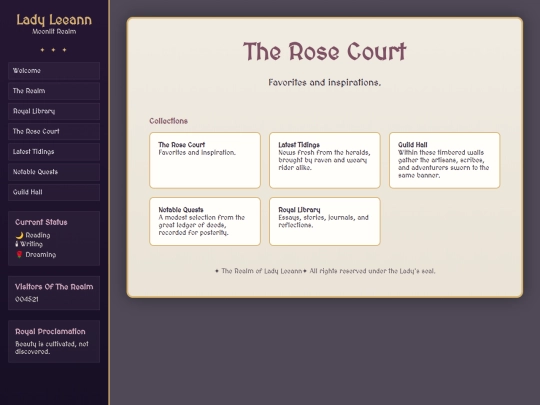Viewport: 540px width, 405px height.
Task: Go to The Realm page in sidebar
Action: click(x=54, y=91)
